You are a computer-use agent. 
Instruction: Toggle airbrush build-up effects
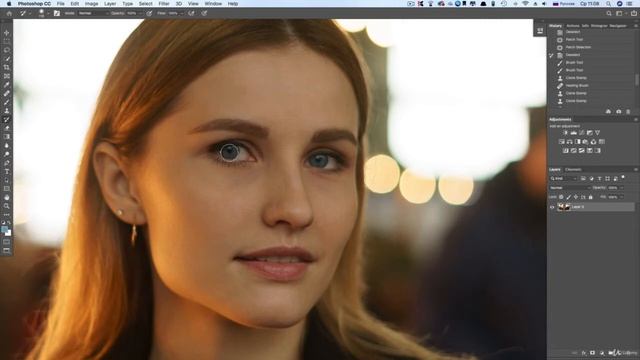[191, 13]
